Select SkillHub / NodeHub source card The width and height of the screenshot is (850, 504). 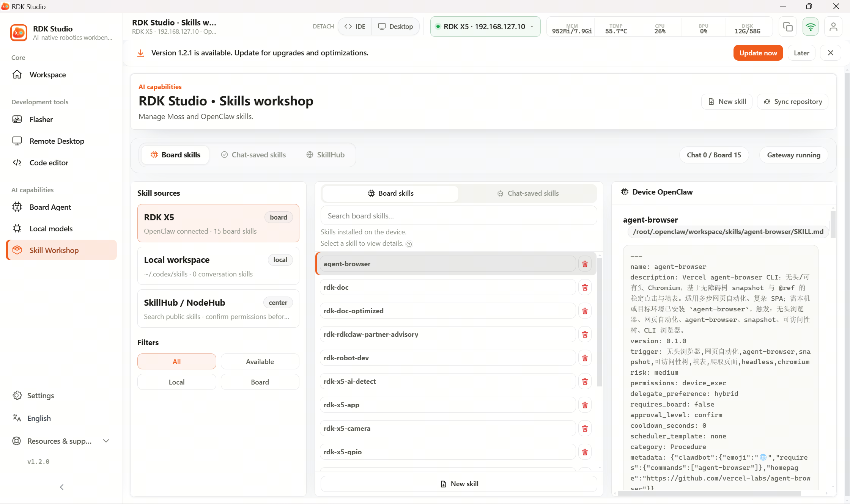(x=218, y=309)
